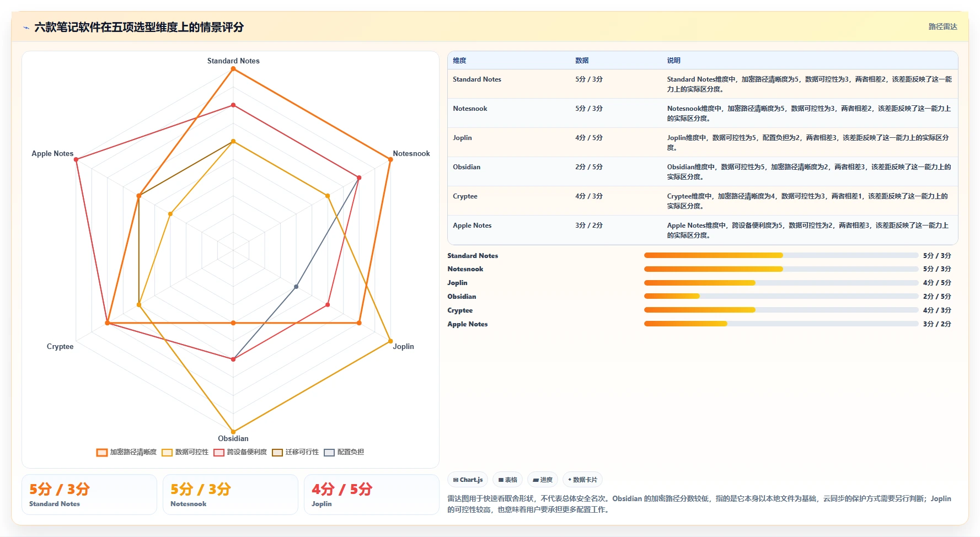
Task: Click the Apple Notes progress bar
Action: click(x=781, y=324)
